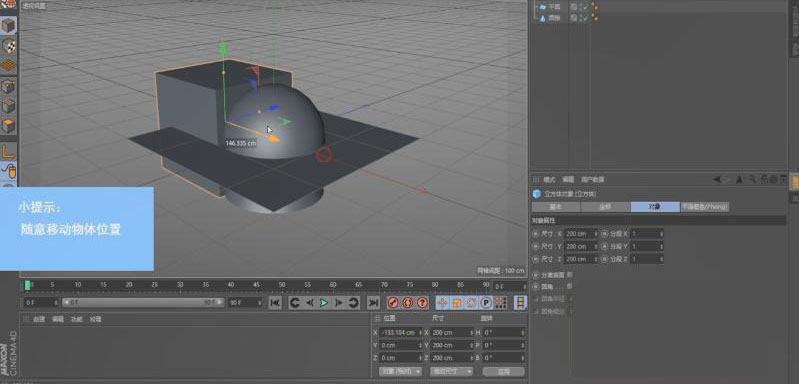799x384 pixels.
Task: Click the back arrow in Attributes panel
Action: 717,179
